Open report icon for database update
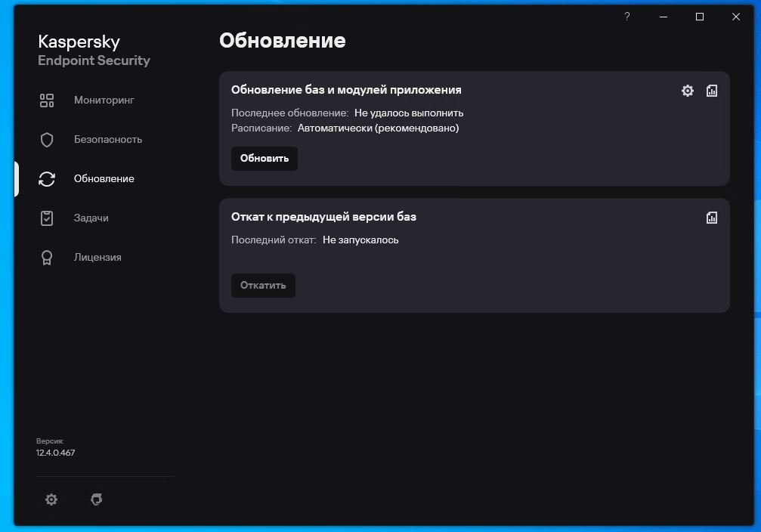 (x=711, y=91)
